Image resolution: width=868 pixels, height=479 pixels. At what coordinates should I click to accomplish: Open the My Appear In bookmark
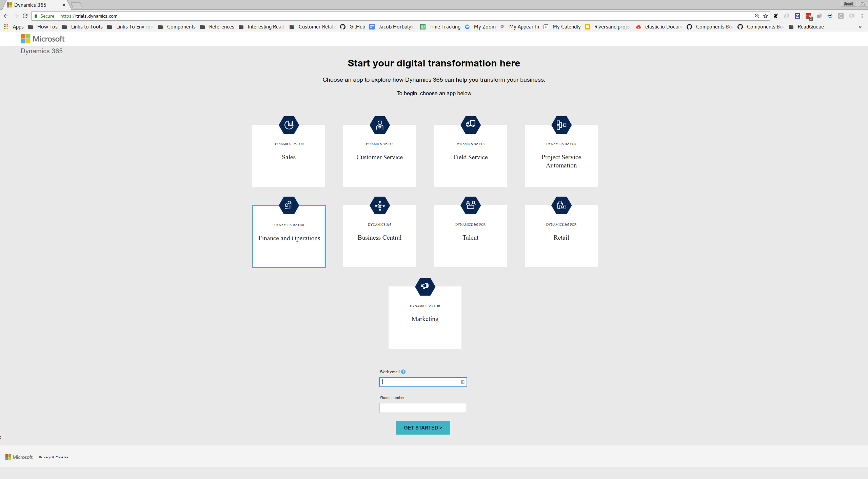tap(520, 27)
